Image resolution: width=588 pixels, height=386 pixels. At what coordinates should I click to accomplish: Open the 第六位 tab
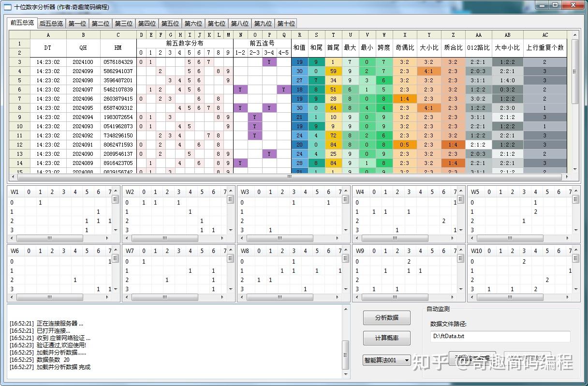pos(193,23)
